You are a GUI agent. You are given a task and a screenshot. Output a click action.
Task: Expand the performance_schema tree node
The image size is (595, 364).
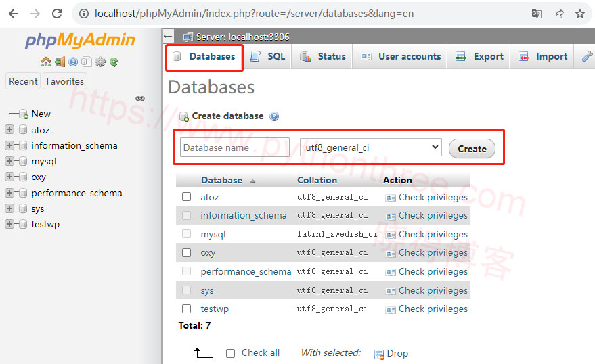(9, 193)
